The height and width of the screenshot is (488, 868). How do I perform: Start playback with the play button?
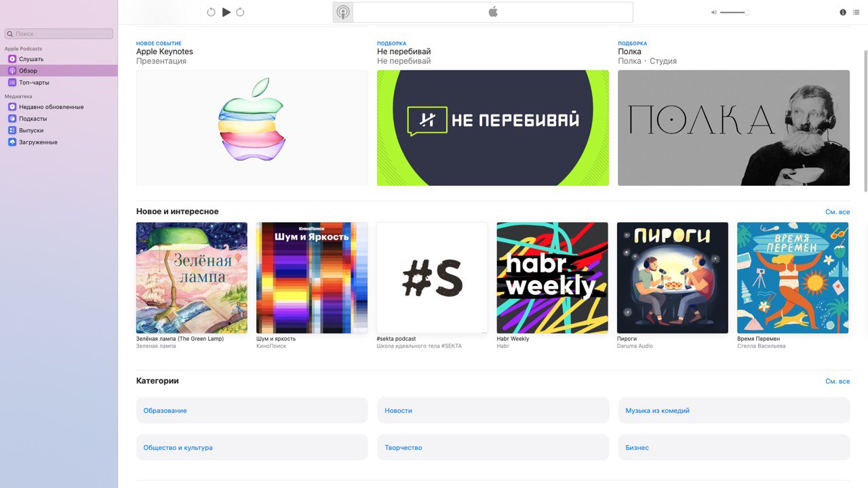(x=226, y=12)
